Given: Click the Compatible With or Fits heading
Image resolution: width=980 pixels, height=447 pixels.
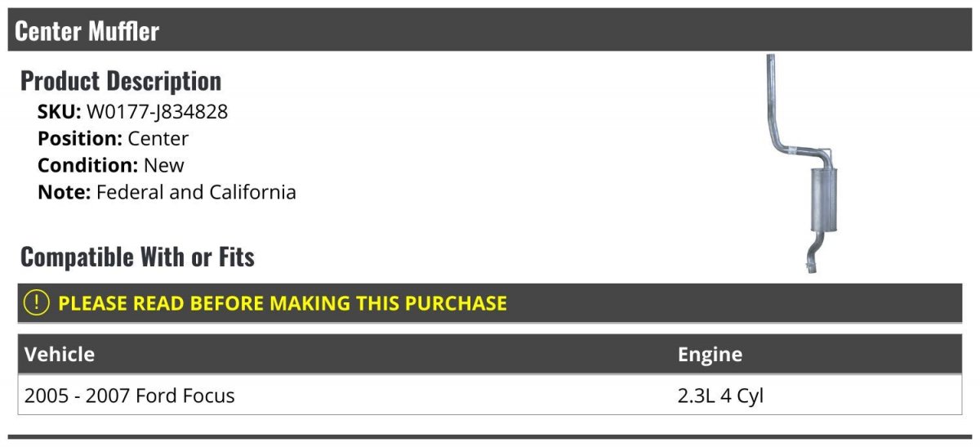Looking at the screenshot, I should coord(137,257).
